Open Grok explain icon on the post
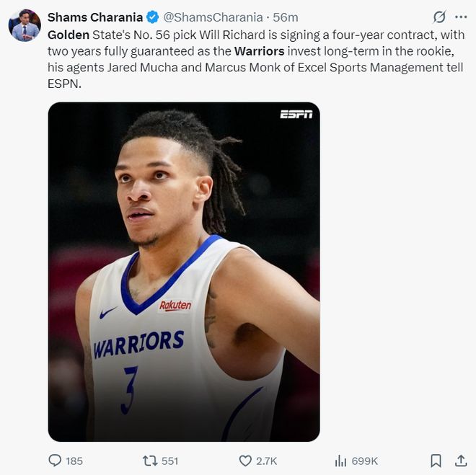 point(438,17)
